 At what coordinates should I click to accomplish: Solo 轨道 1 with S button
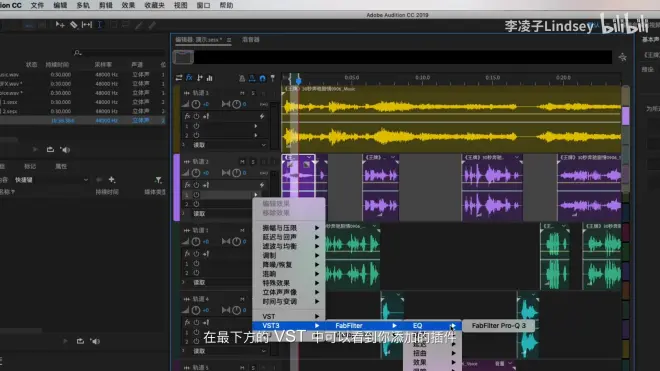[253, 93]
